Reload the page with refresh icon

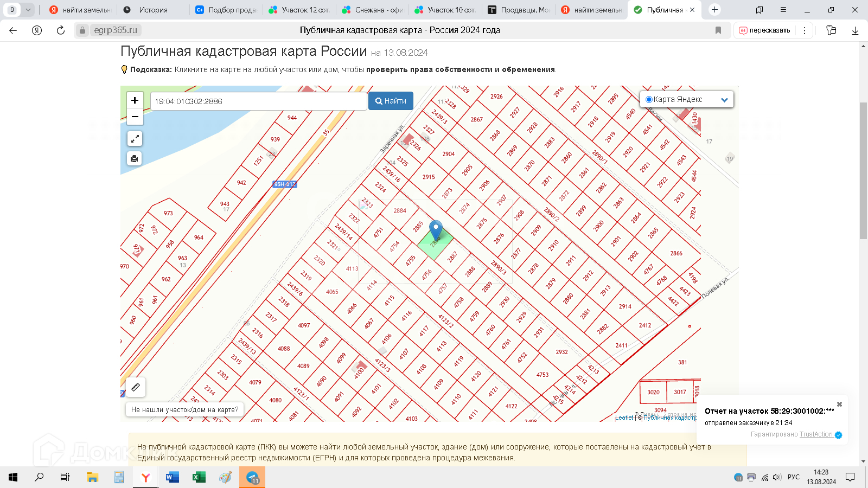coord(61,30)
